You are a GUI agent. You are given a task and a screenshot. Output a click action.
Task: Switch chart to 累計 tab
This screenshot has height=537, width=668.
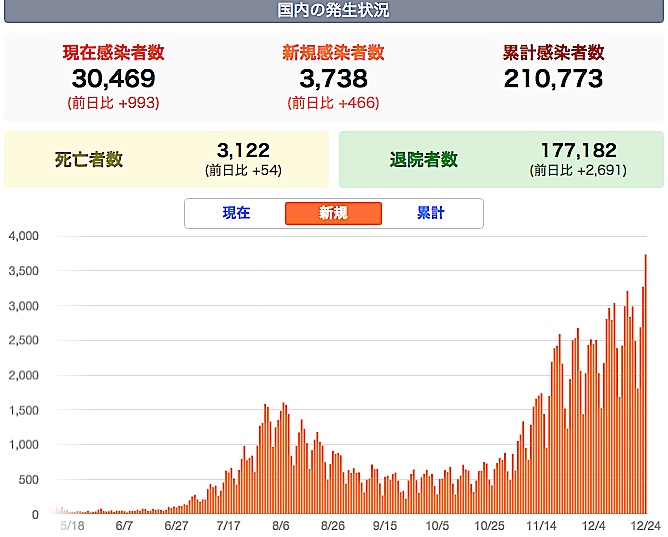point(431,213)
